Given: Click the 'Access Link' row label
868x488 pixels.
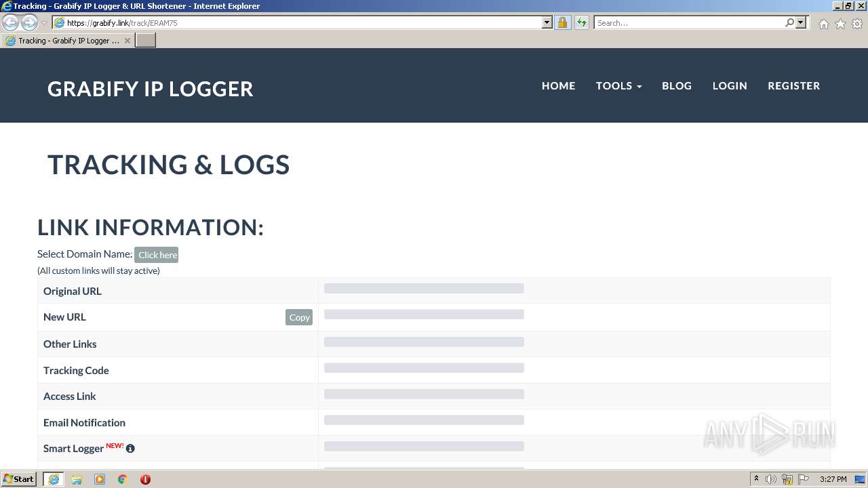Looking at the screenshot, I should [x=70, y=396].
